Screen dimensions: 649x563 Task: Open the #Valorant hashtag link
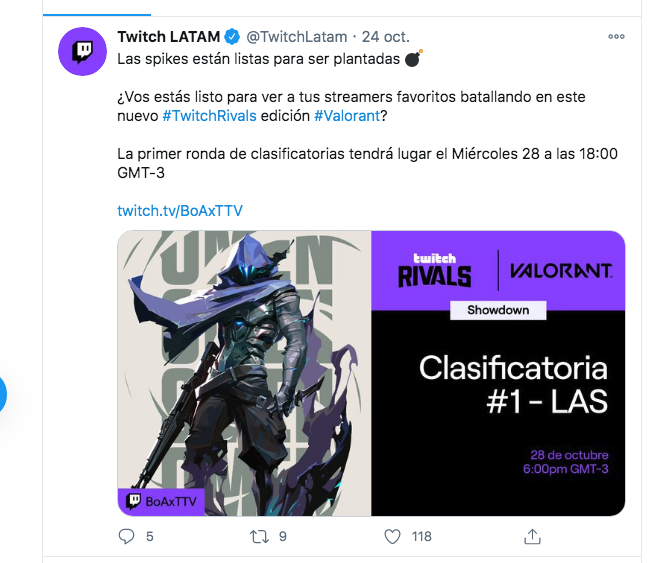(347, 116)
